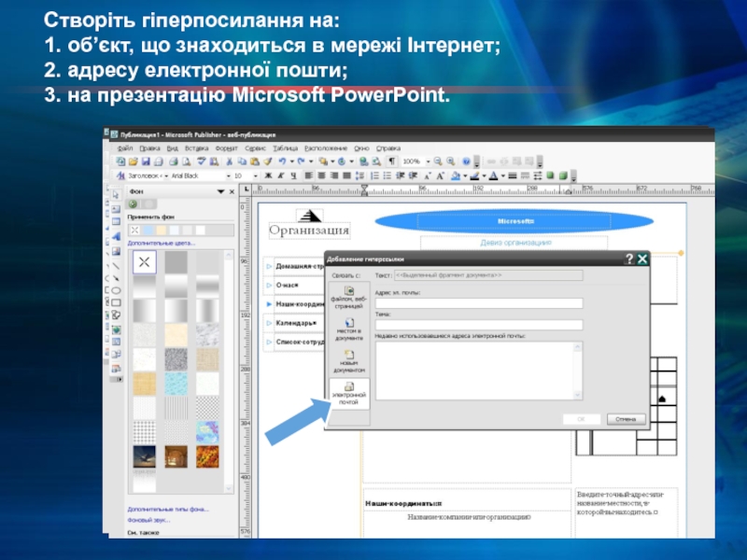Expand the Line color dropdown arrow
The width and height of the screenshot is (747, 560).
(x=484, y=175)
